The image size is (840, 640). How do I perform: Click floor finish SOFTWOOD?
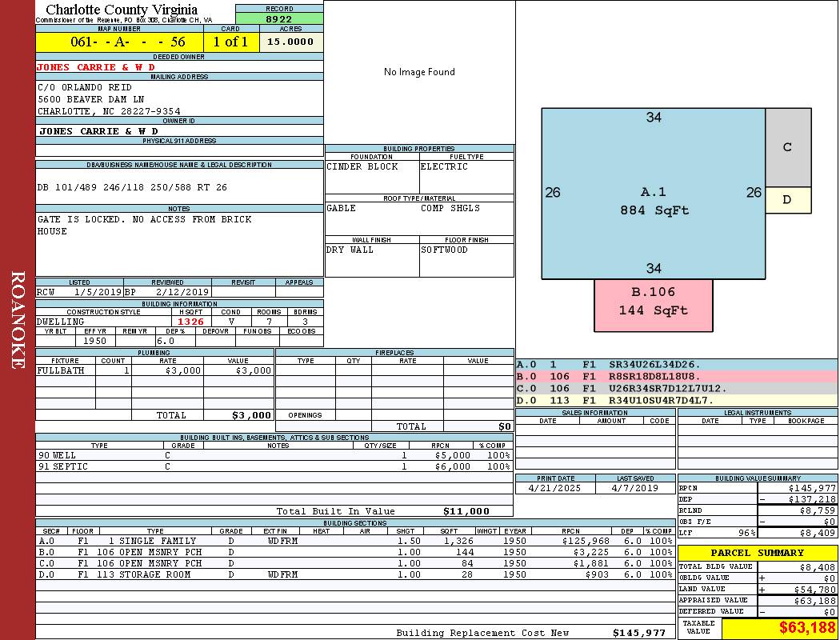pos(444,250)
